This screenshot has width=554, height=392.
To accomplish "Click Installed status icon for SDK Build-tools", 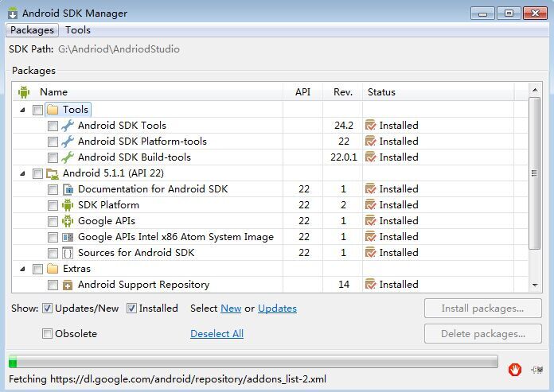I will 370,157.
